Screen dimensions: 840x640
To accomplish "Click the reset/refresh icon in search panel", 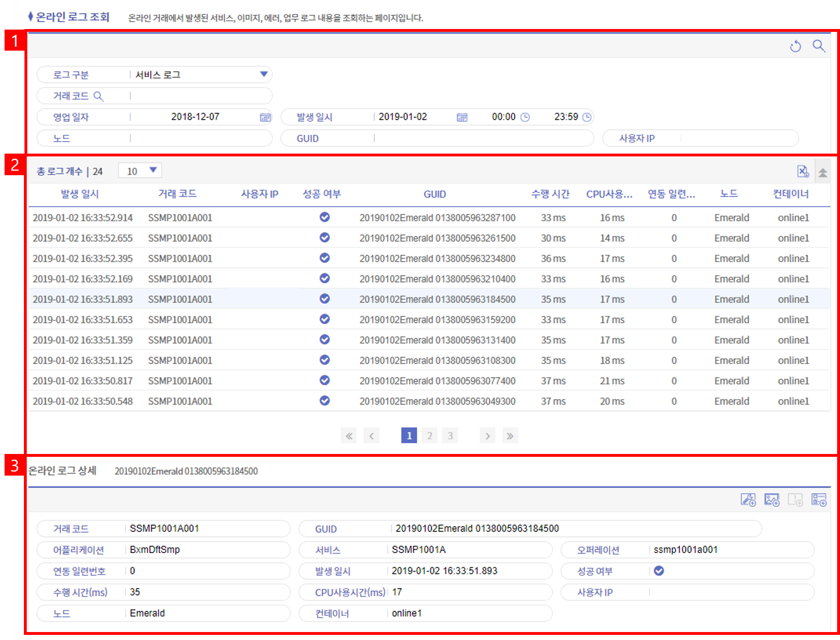I will (x=796, y=47).
